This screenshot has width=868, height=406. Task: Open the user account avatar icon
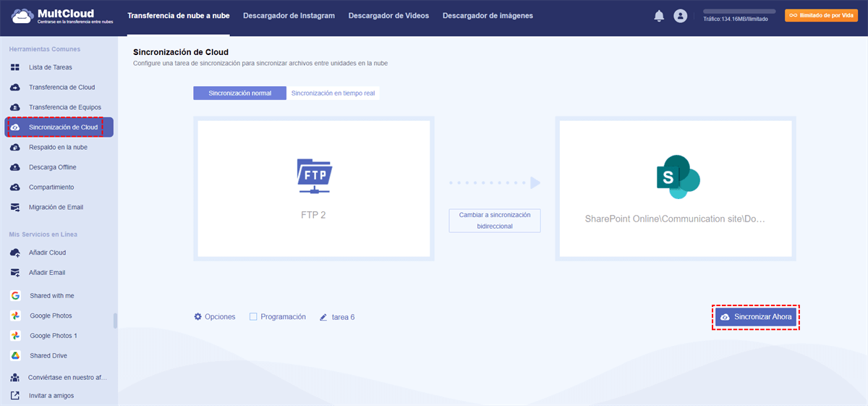[x=680, y=15]
